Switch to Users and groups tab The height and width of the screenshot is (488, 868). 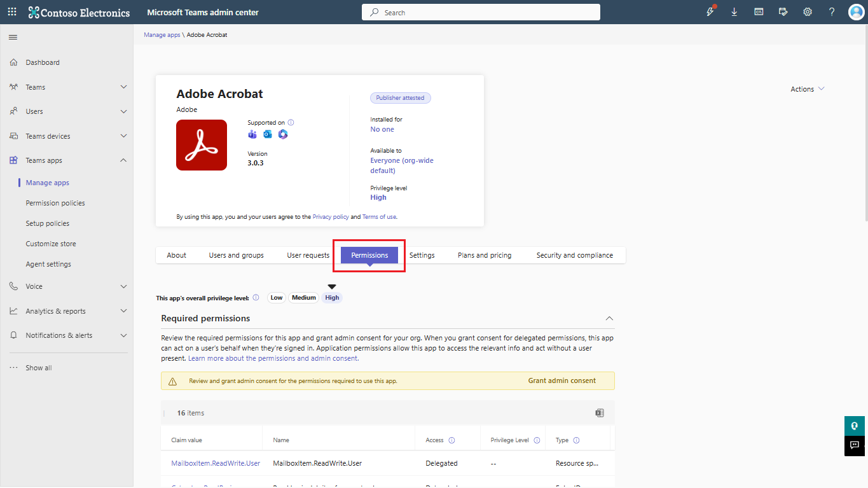[x=236, y=255]
